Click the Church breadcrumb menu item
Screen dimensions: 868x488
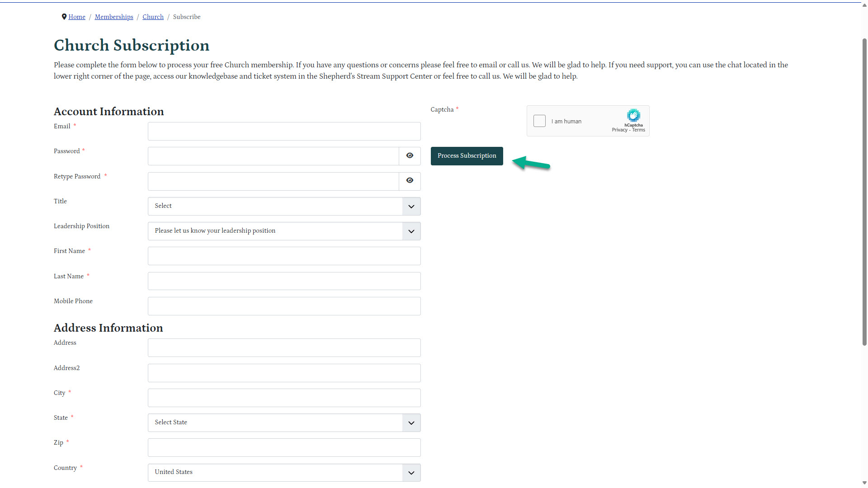point(153,17)
